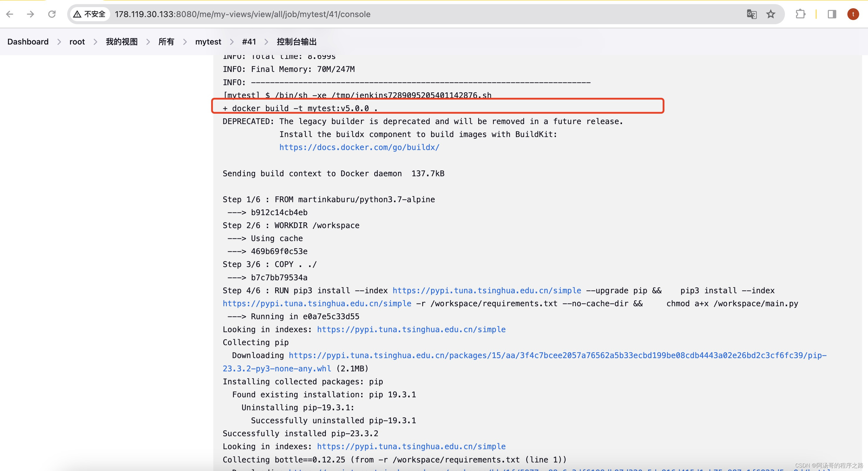The image size is (868, 471).
Task: Open tsinghua link before -r /workspace/requirements.txt
Action: tap(317, 303)
